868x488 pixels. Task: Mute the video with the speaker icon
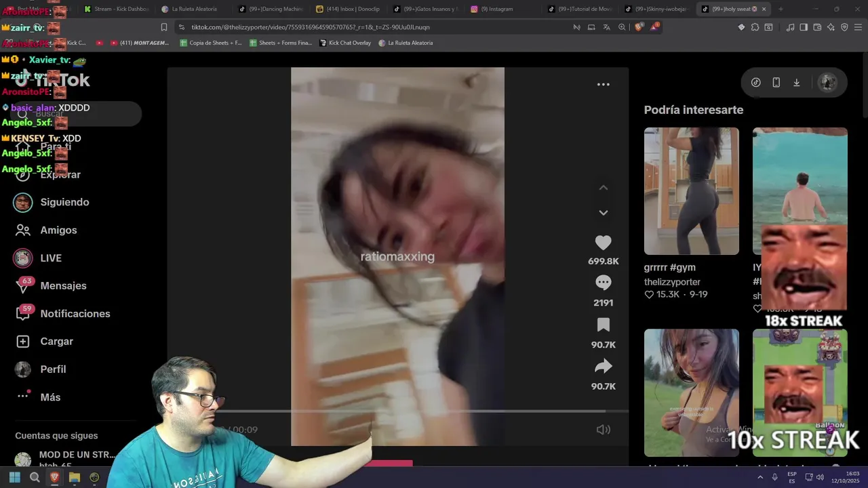pyautogui.click(x=603, y=430)
